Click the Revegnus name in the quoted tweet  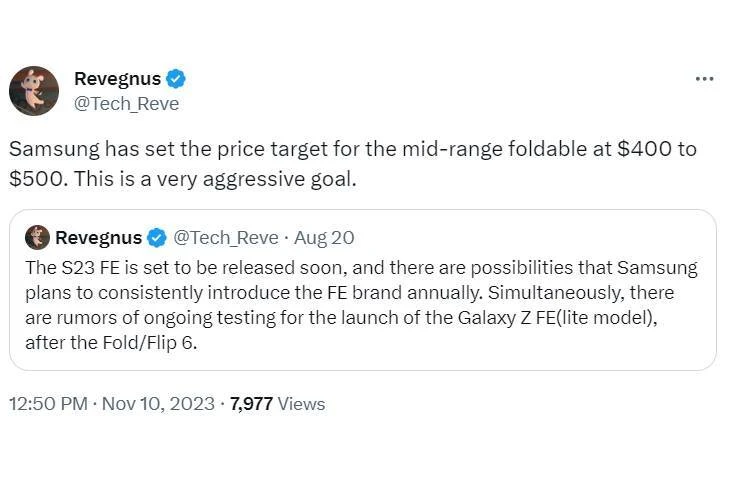[99, 238]
